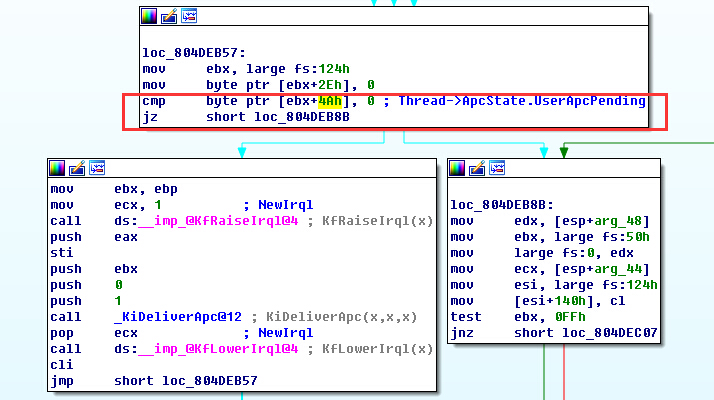Click the pencil icon of the KfRaiseIrql node

(x=77, y=168)
